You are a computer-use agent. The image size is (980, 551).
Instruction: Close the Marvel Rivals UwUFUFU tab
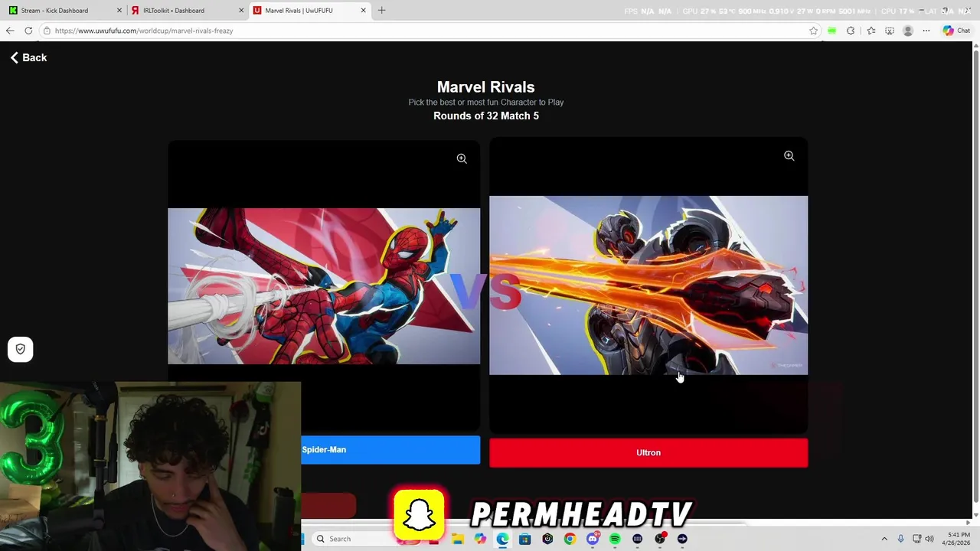363,11
